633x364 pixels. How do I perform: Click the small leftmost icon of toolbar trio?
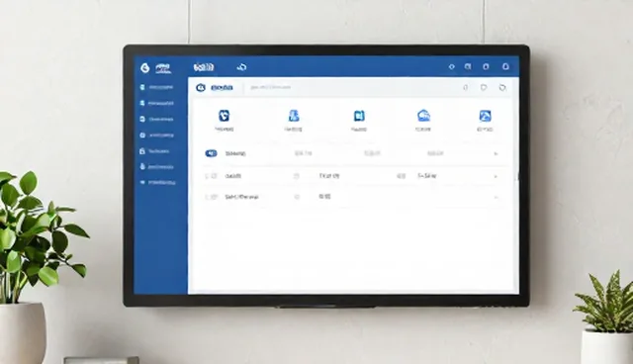click(x=466, y=88)
